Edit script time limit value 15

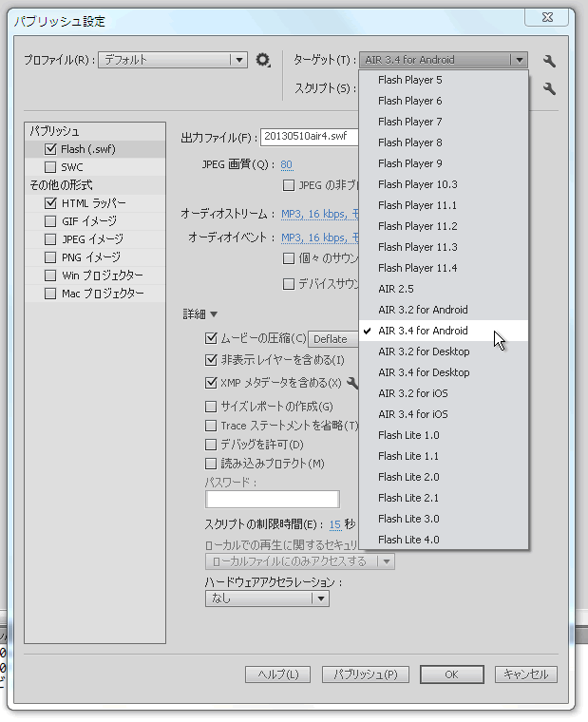tap(335, 524)
